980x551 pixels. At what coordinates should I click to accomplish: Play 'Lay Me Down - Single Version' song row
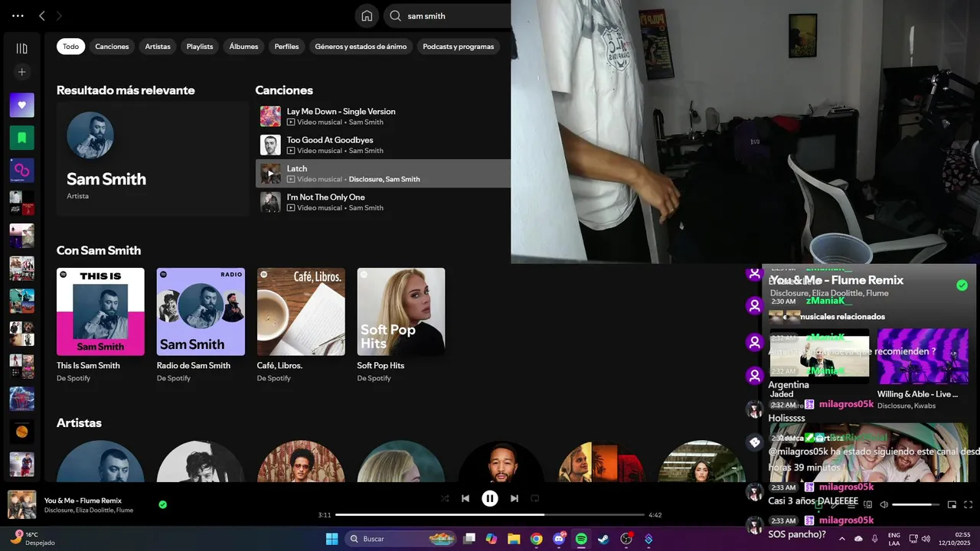(383, 116)
